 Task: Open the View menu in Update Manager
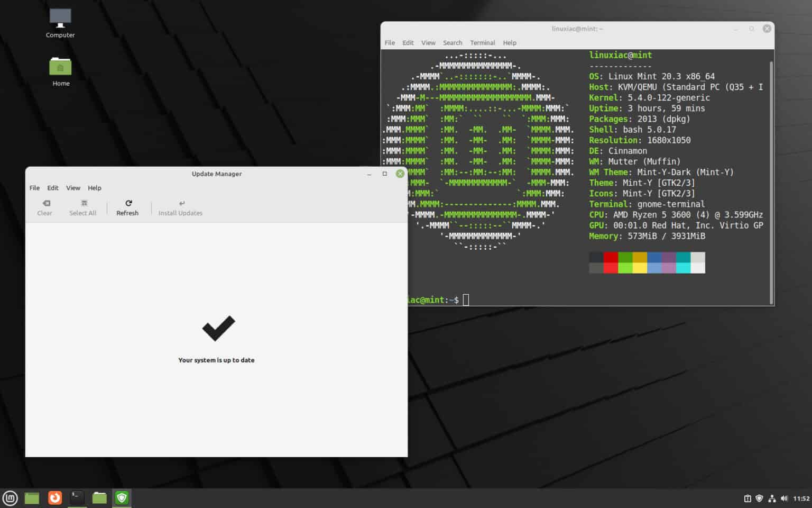(73, 187)
